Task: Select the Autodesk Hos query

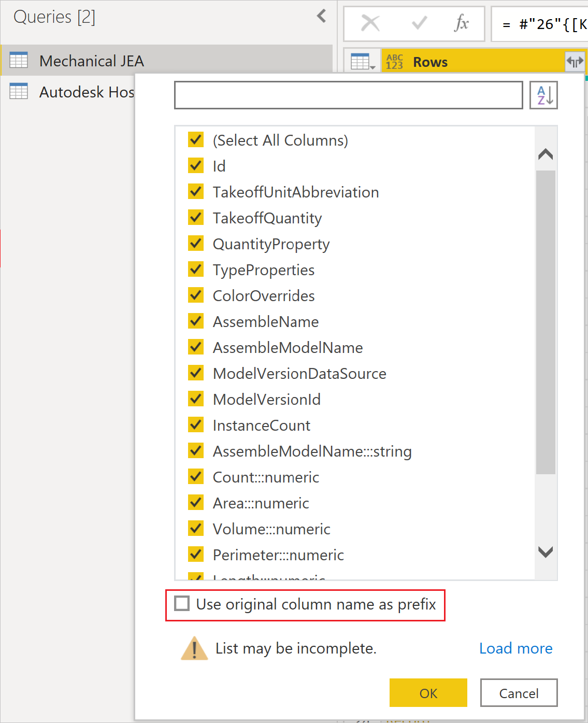Action: [x=87, y=92]
